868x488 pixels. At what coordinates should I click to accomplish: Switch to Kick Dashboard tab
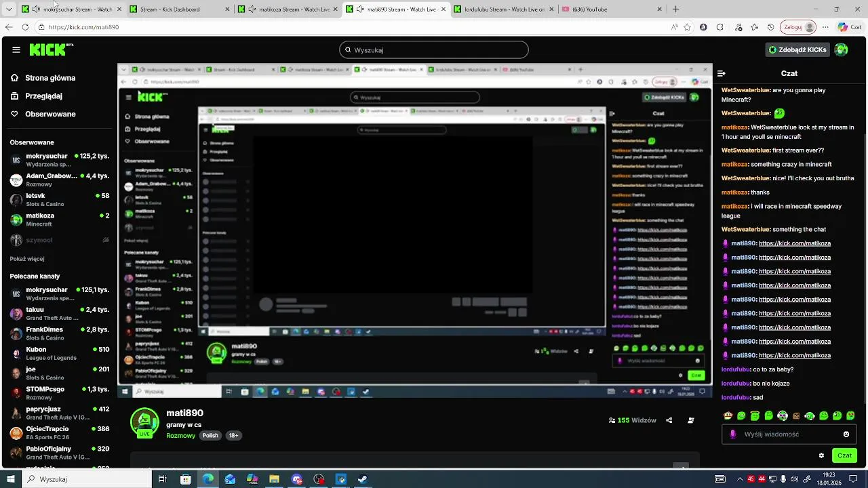coord(178,9)
